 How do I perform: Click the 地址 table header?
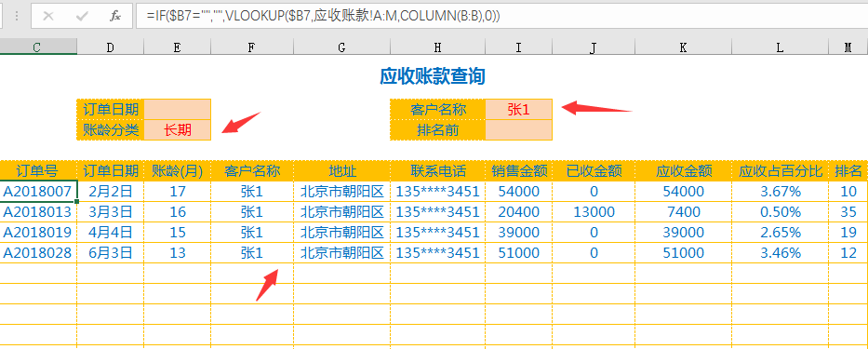[341, 170]
